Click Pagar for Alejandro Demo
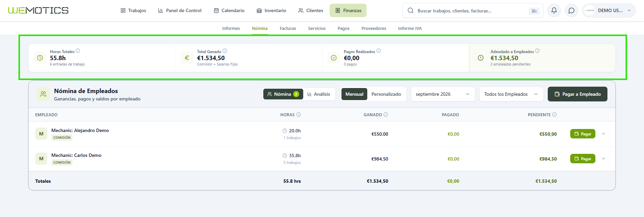Viewport: 644px width, 217px height. [x=583, y=134]
